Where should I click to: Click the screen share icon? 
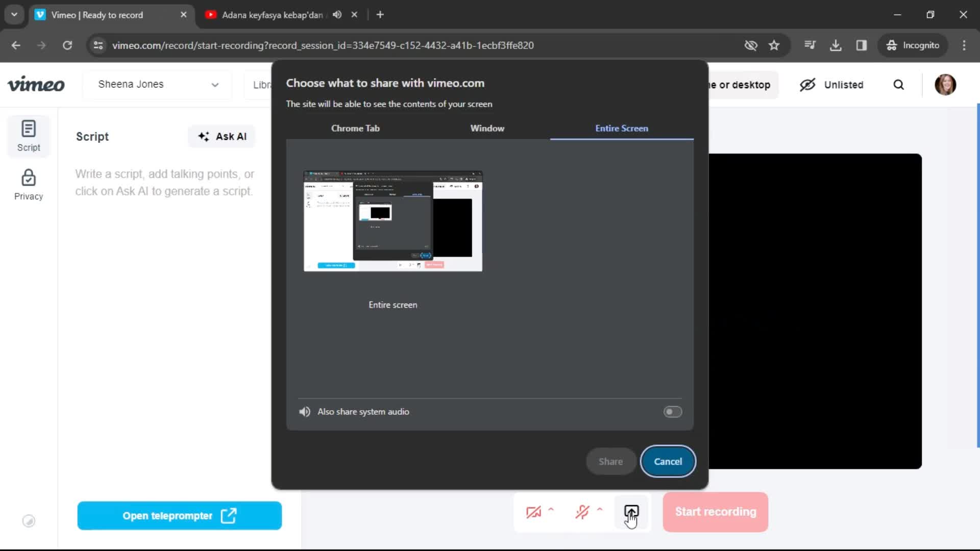pyautogui.click(x=631, y=512)
